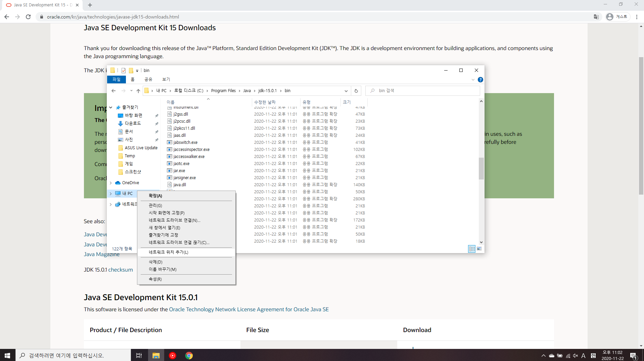Switch to details view layout icon

tap(472, 249)
